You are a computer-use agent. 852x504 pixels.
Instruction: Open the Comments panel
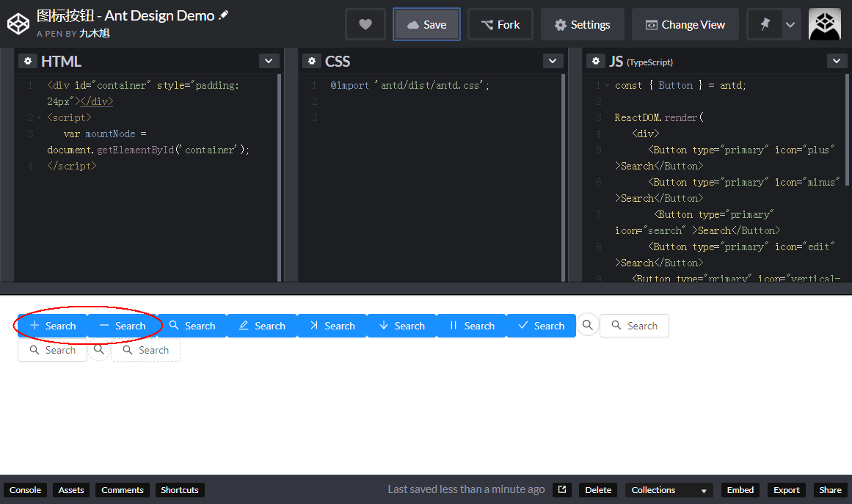[123, 490]
